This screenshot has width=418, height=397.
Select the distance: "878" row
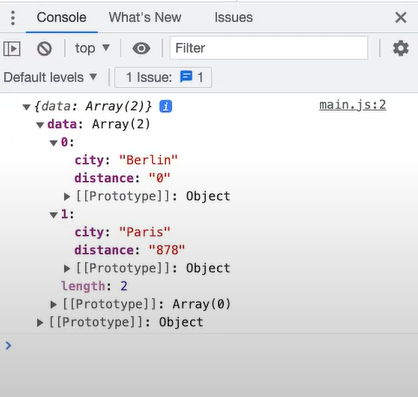coord(130,250)
